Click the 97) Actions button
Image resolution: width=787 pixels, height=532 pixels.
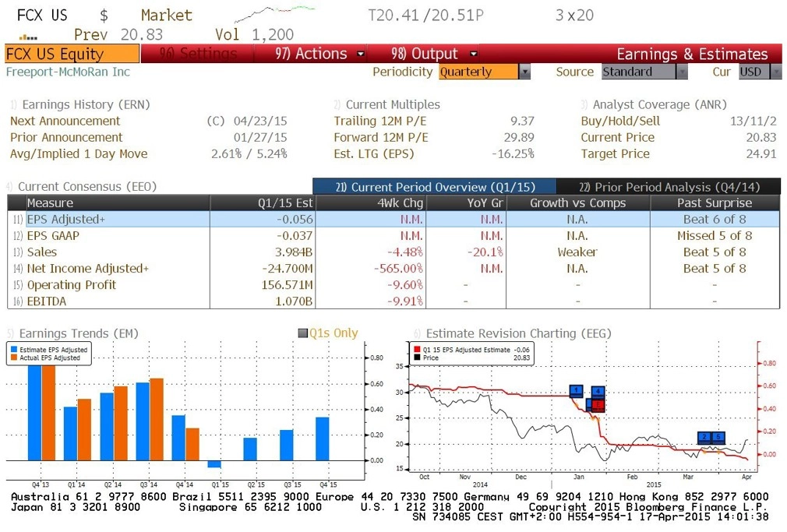click(311, 54)
